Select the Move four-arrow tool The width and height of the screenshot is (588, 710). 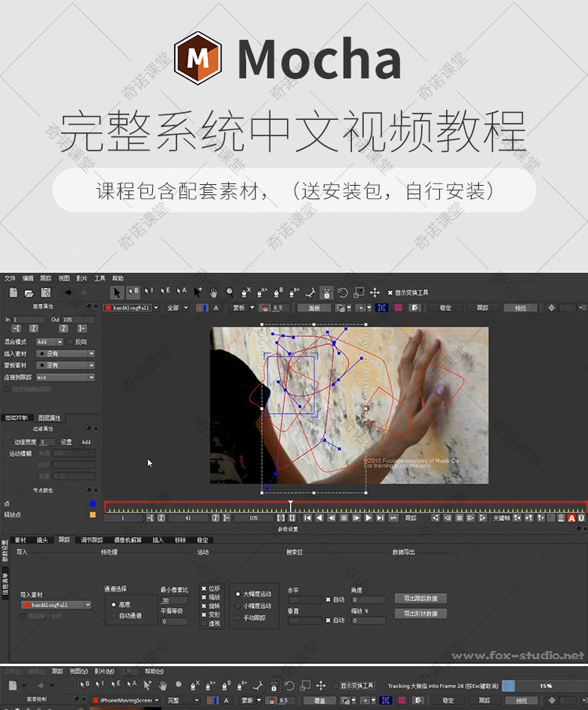click(375, 292)
